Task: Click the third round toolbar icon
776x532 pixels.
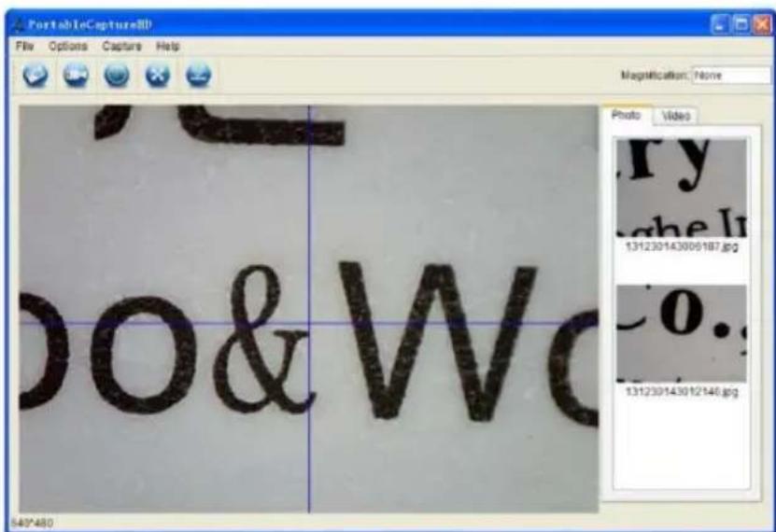Action: click(x=117, y=76)
